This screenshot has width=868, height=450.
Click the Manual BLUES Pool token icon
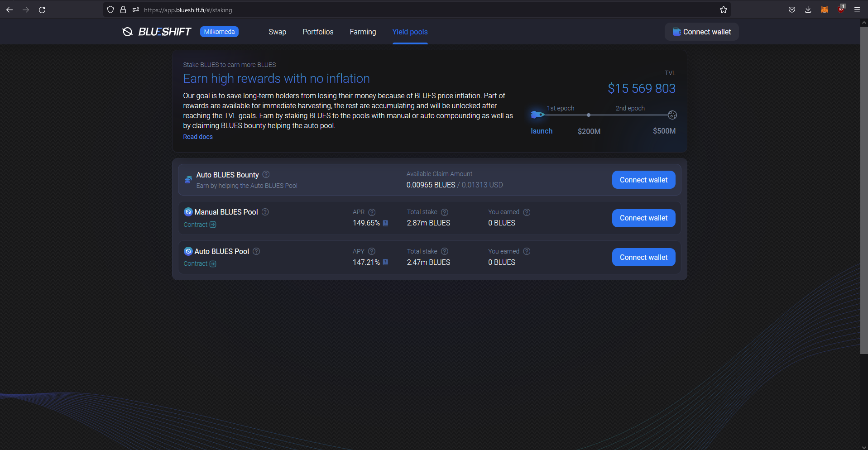188,211
